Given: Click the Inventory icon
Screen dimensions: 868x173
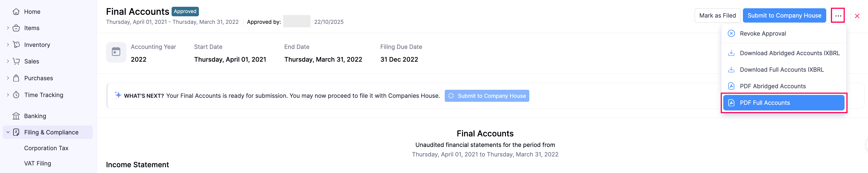Looking at the screenshot, I should click(16, 44).
